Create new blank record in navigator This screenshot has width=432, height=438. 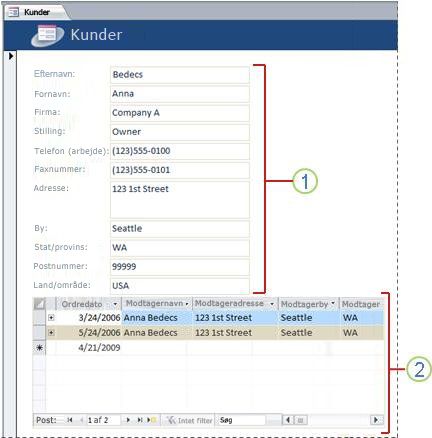point(152,420)
